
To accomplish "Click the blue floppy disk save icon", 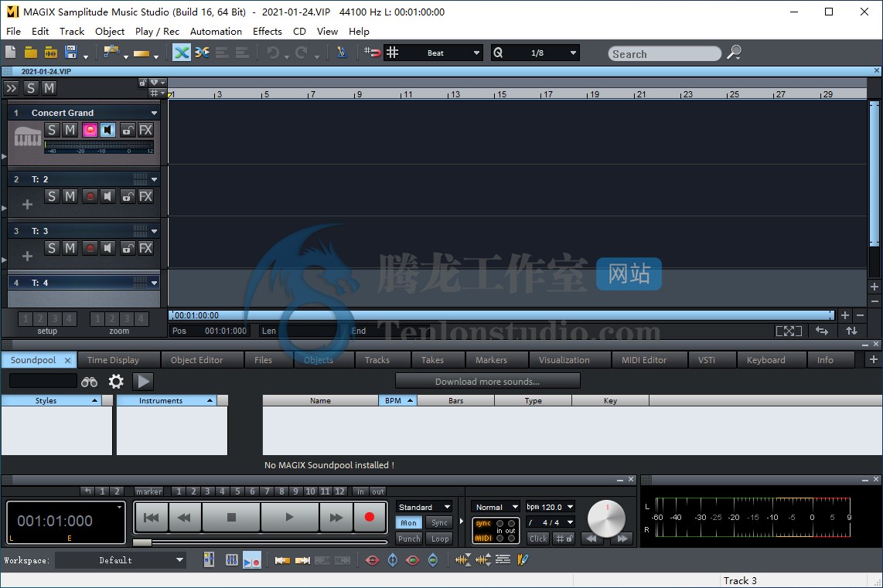I will [71, 53].
